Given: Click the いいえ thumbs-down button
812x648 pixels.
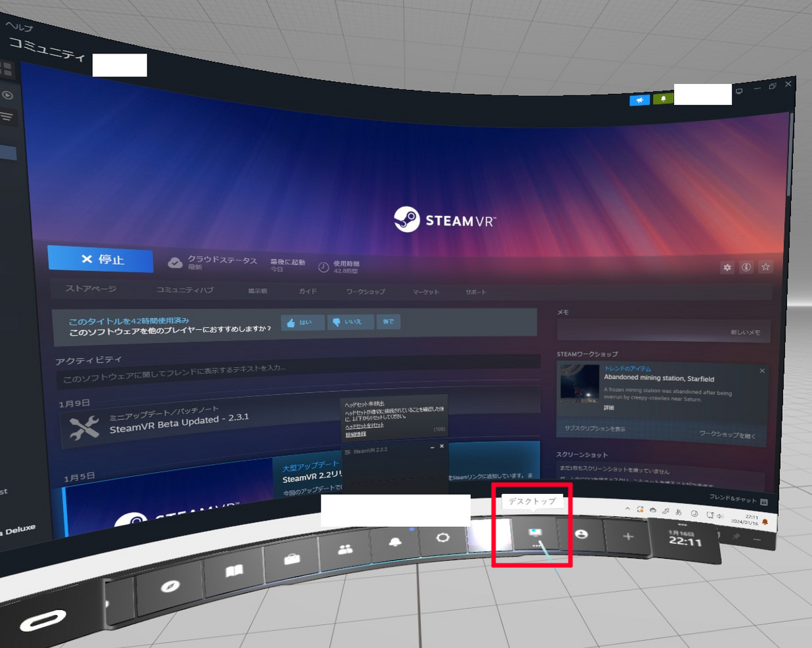Looking at the screenshot, I should point(349,323).
